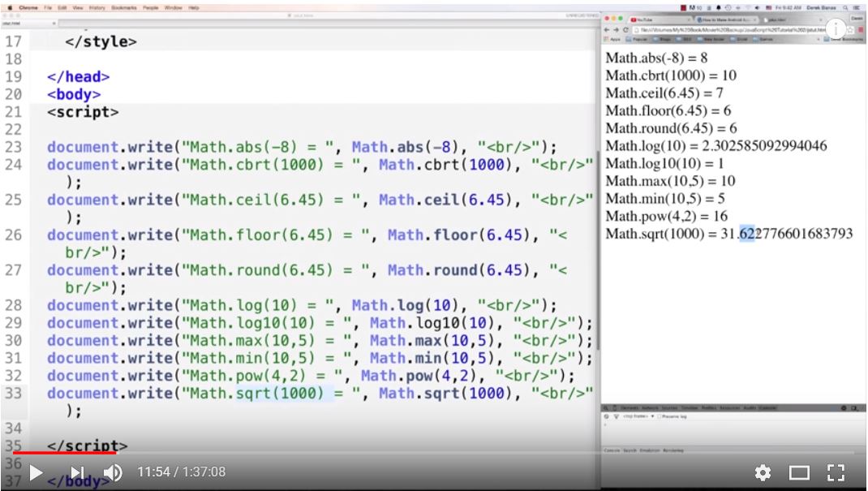Open the File menu in the menu bar

tap(48, 8)
